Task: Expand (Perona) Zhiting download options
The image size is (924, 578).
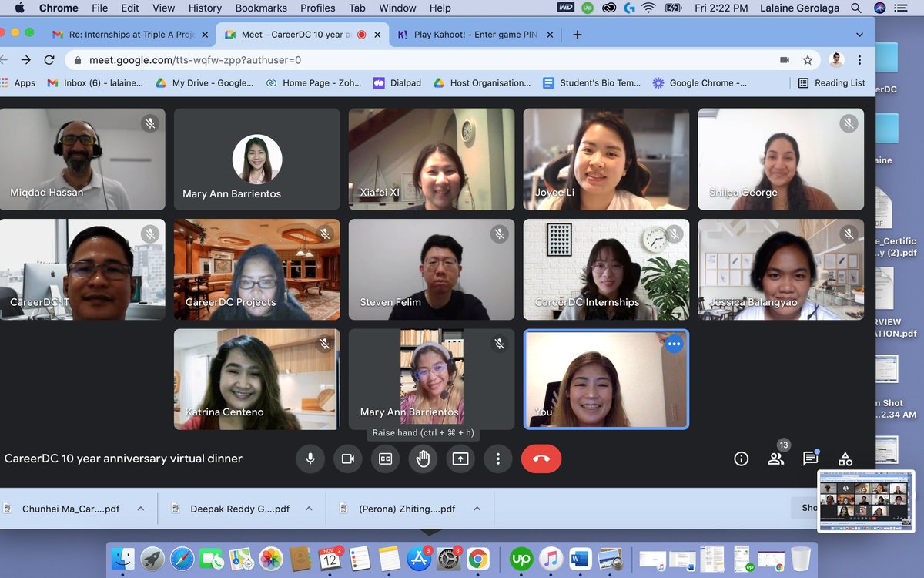Action: [x=477, y=509]
